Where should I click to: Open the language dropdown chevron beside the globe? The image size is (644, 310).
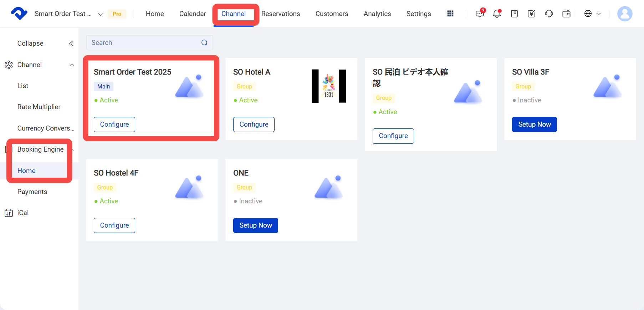click(x=599, y=14)
